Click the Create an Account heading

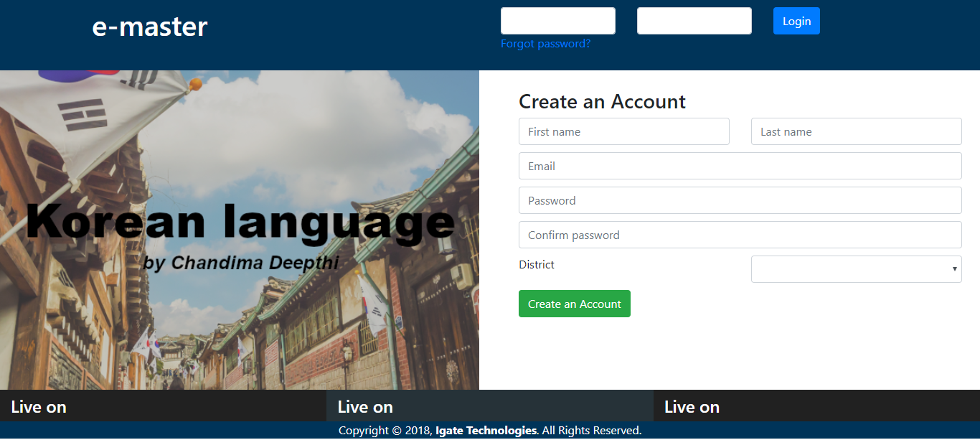point(602,102)
